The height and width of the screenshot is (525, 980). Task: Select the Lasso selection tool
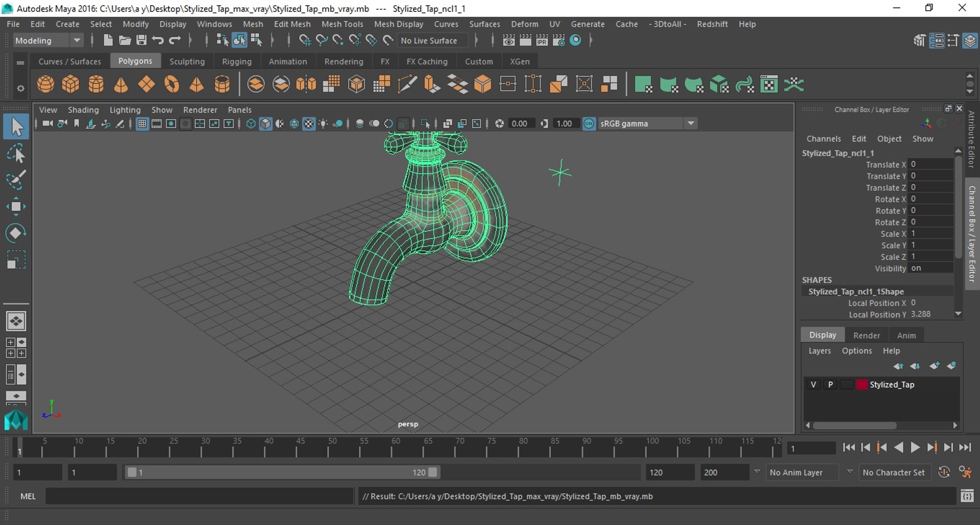point(16,153)
